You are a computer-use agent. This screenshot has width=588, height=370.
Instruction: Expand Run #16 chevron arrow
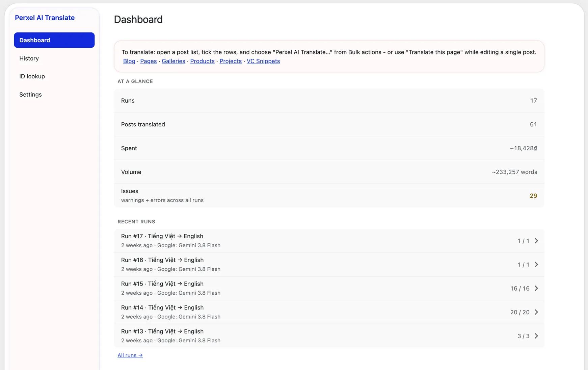point(536,265)
